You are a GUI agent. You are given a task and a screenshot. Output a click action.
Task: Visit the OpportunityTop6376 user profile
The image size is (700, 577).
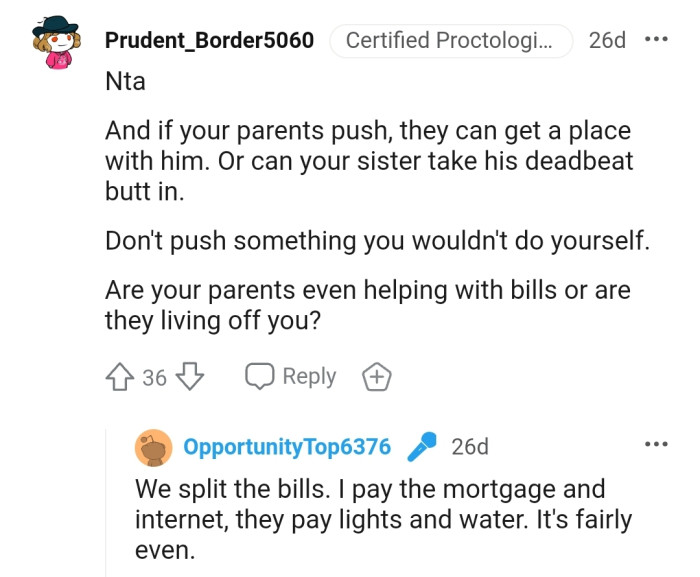coord(287,447)
